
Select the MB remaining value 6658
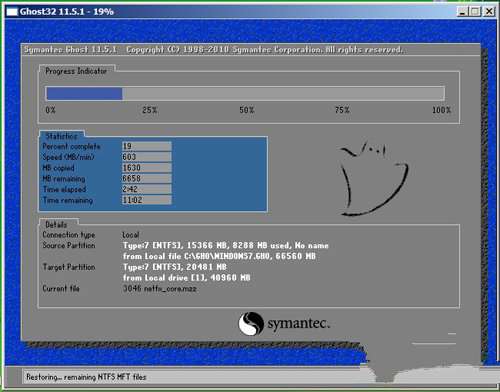[147, 178]
